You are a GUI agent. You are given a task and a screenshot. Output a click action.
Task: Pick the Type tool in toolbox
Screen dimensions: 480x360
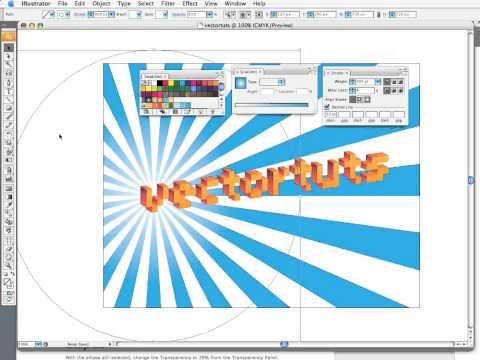tap(9, 91)
